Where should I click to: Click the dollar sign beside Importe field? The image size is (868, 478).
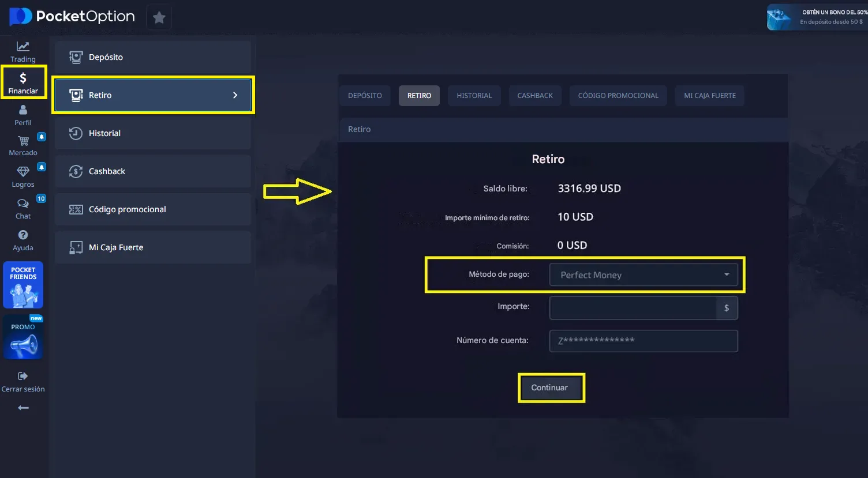[727, 308]
